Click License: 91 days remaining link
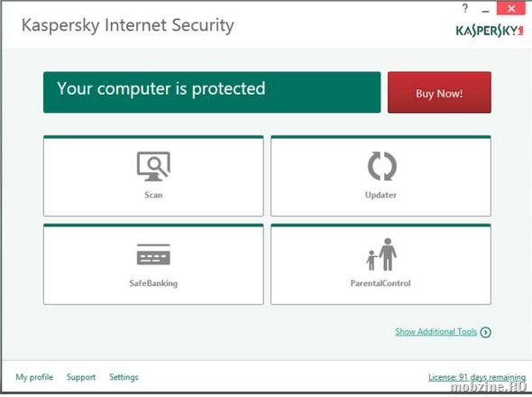 (477, 377)
